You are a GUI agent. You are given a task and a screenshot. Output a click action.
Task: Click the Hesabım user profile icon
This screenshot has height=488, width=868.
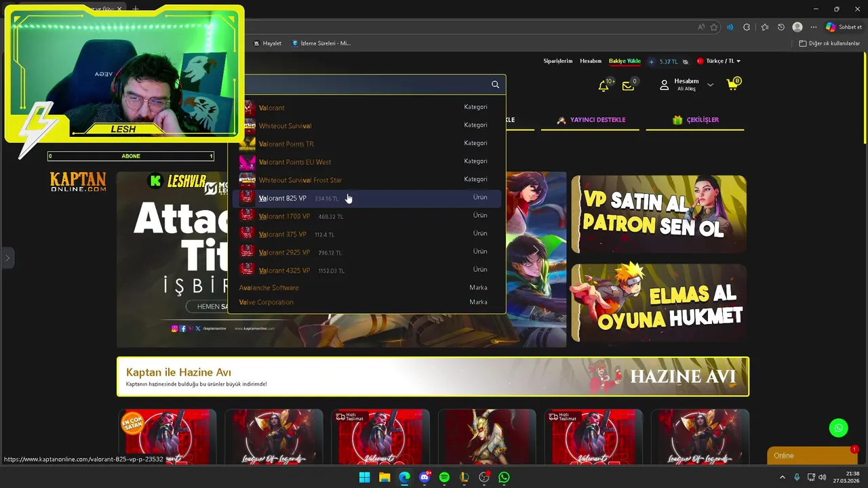pyautogui.click(x=665, y=85)
